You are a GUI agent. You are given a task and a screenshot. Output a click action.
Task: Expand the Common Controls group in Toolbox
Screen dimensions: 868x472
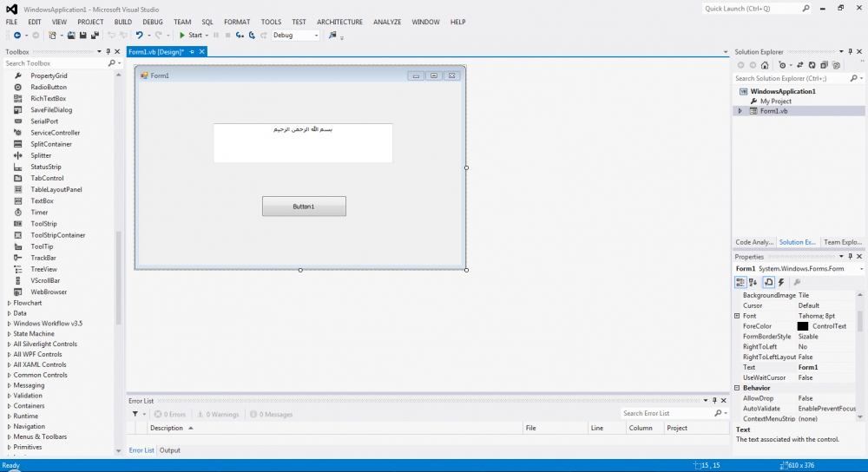(x=10, y=375)
